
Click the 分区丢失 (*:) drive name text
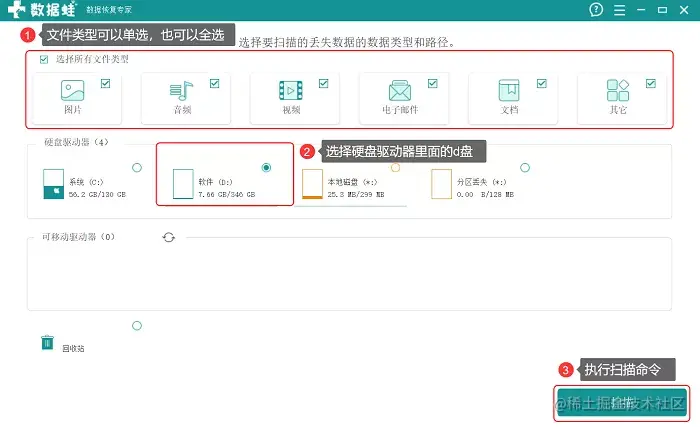click(482, 182)
